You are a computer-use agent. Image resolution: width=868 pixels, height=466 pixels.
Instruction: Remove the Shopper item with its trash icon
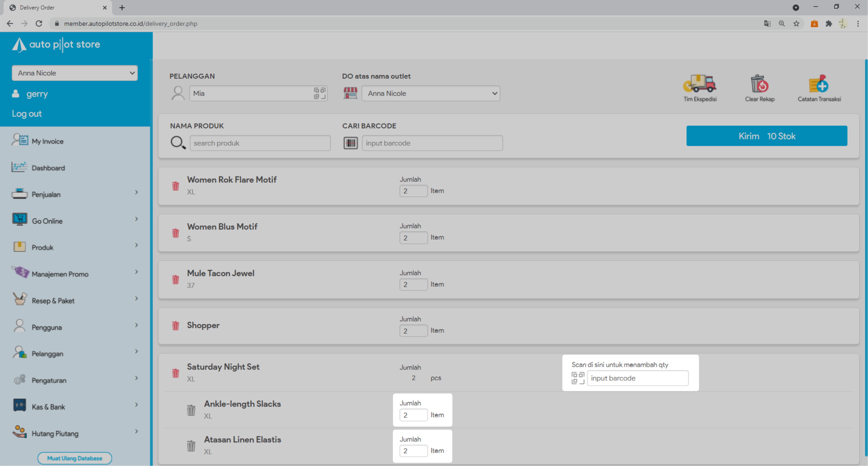[x=176, y=325]
